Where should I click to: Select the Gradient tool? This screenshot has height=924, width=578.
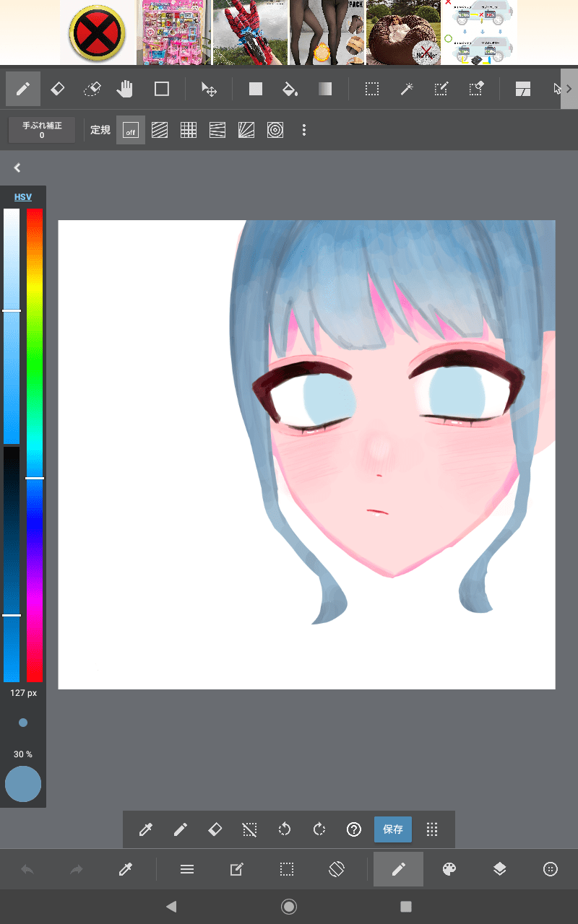click(325, 89)
